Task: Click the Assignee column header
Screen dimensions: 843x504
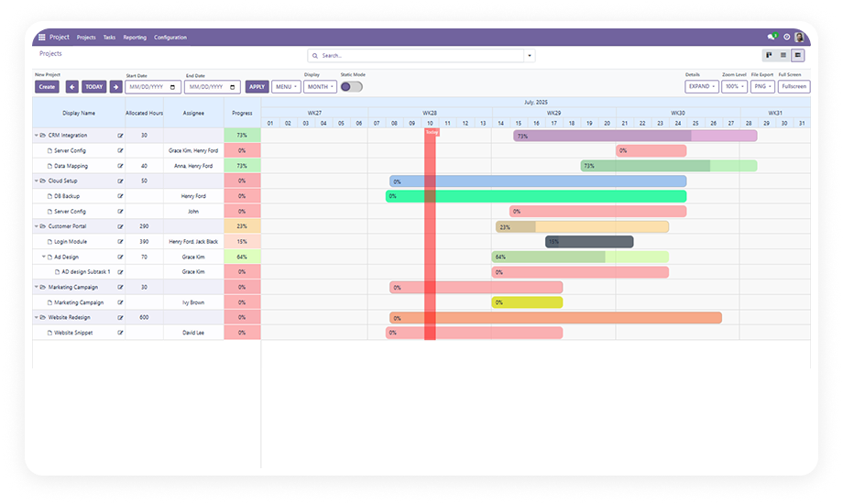Action: tap(193, 113)
